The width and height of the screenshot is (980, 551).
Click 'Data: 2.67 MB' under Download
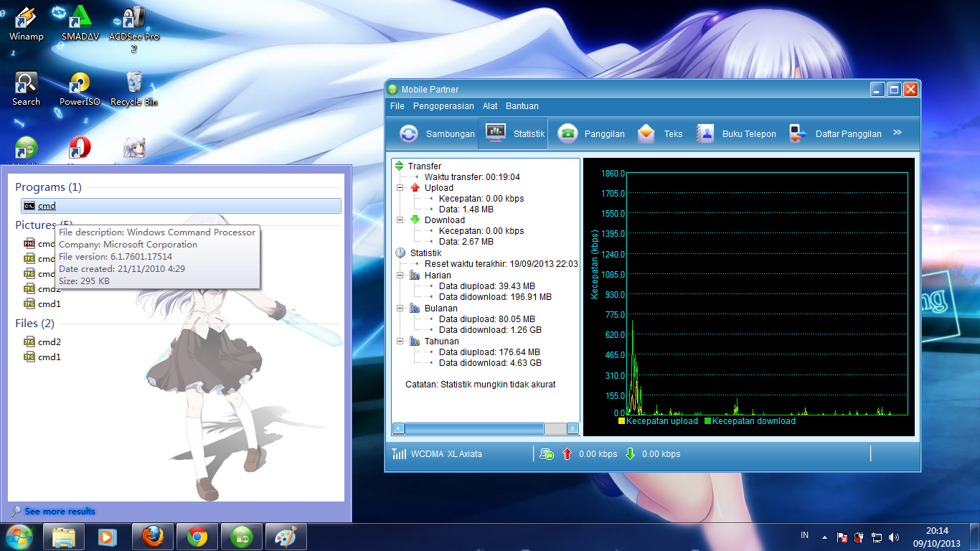(x=466, y=242)
